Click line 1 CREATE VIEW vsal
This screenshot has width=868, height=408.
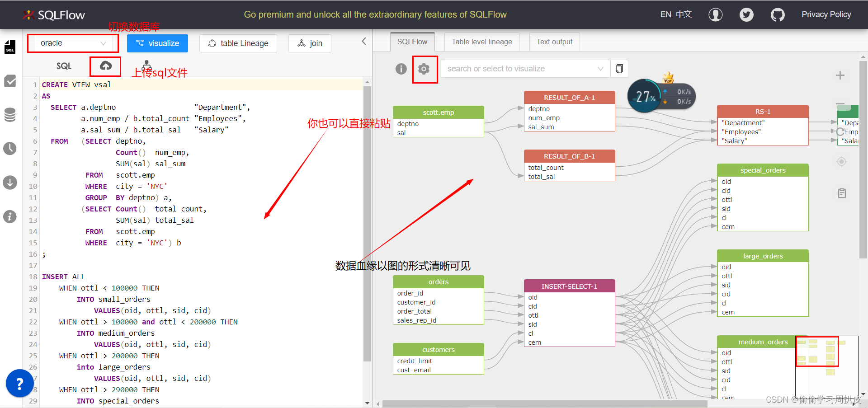click(x=76, y=85)
